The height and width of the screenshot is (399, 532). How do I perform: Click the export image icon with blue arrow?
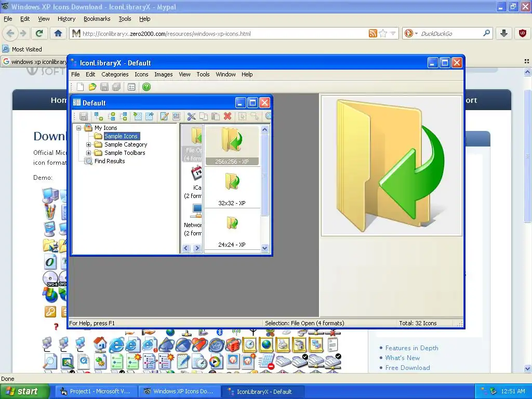149,116
